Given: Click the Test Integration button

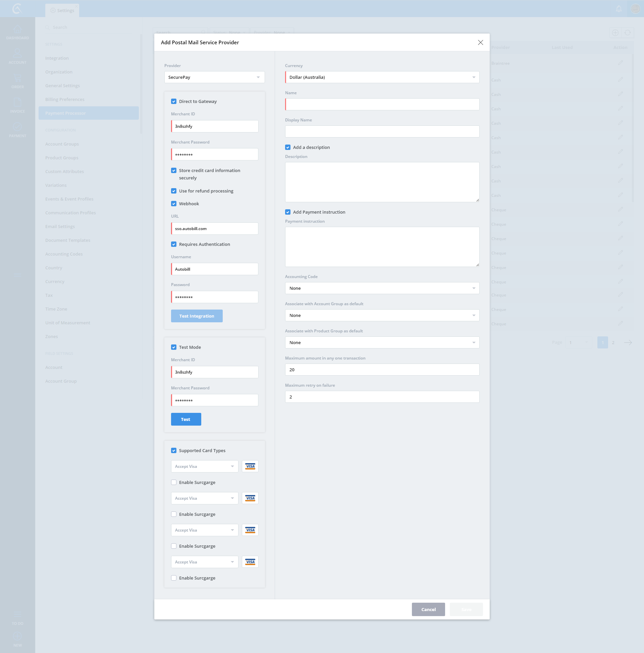Looking at the screenshot, I should pyautogui.click(x=197, y=316).
